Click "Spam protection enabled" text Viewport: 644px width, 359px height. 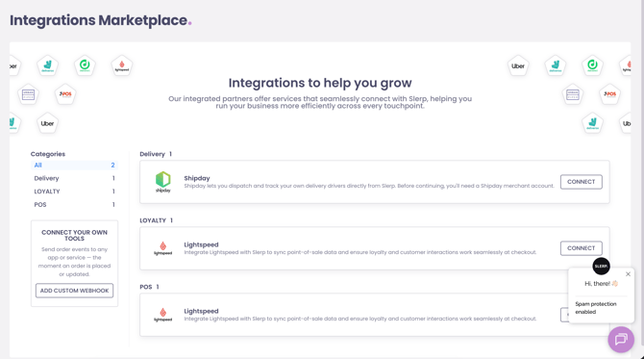(596, 308)
